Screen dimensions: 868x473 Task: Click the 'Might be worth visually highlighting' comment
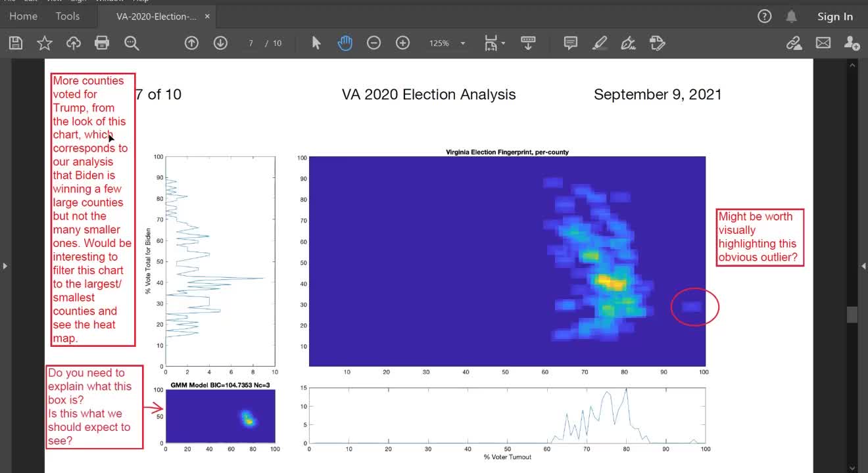(x=759, y=237)
